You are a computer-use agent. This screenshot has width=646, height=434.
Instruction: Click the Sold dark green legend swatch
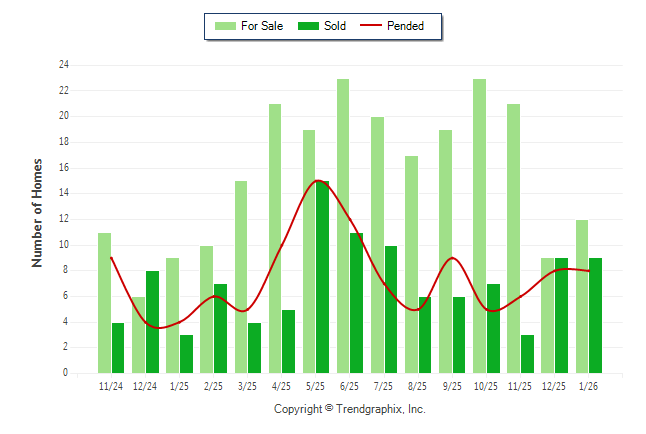click(308, 26)
